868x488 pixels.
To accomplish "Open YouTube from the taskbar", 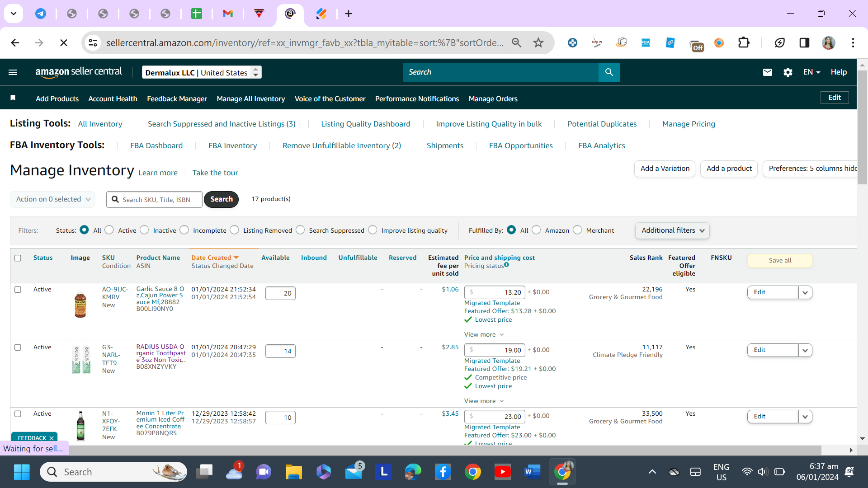I will tap(503, 472).
